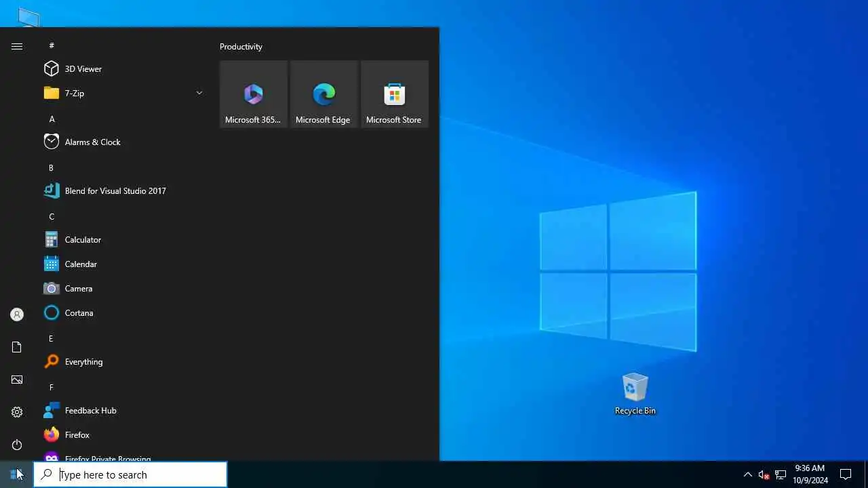Open Cortana from the app list
The height and width of the screenshot is (488, 868).
tap(122, 312)
